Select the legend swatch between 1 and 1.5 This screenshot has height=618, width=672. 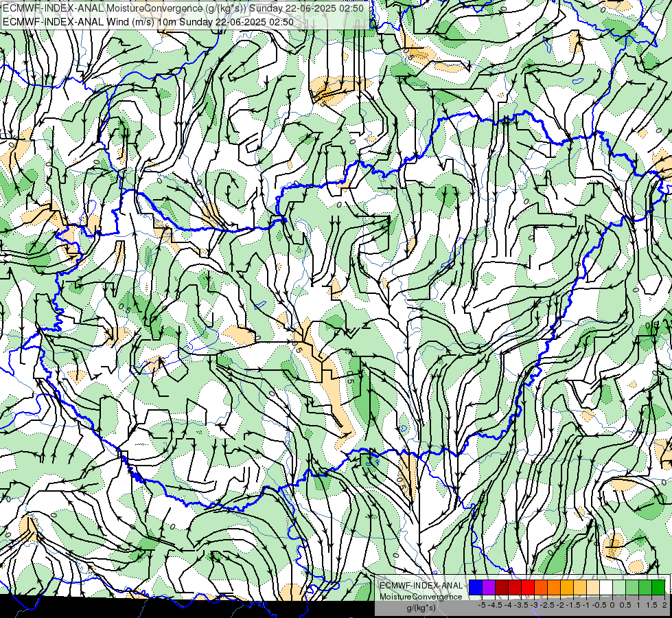[x=645, y=588]
